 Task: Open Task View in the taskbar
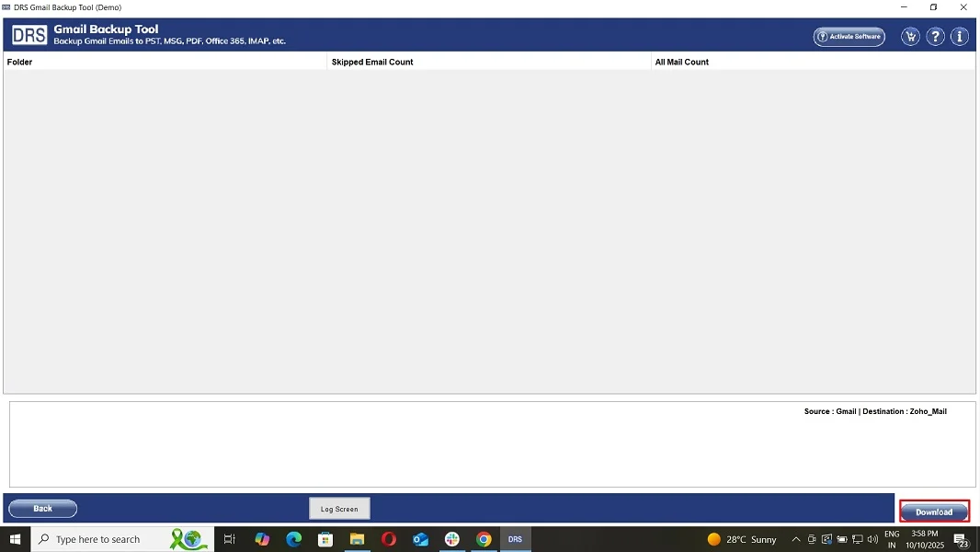pyautogui.click(x=230, y=539)
